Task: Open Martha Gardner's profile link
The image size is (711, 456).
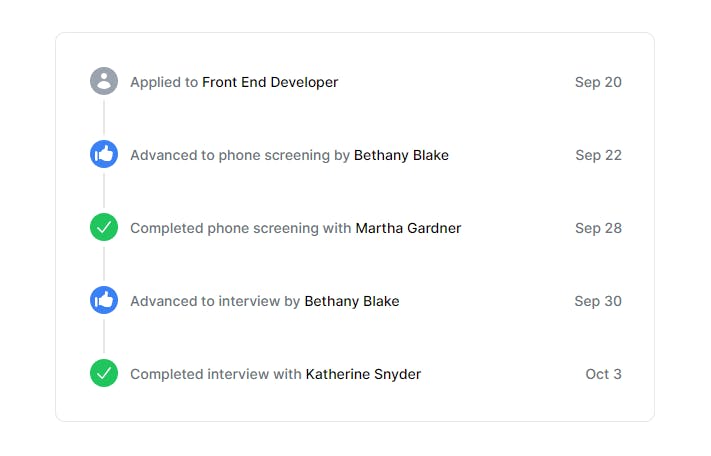Action: pyautogui.click(x=408, y=228)
